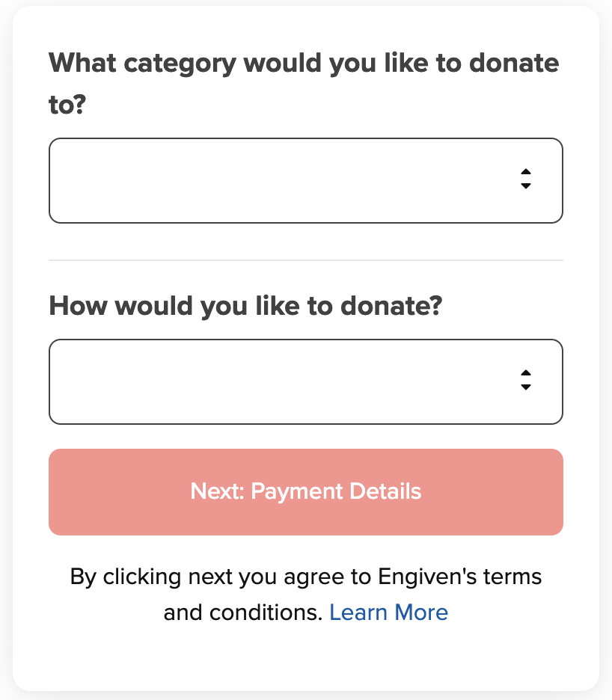The image size is (612, 700).
Task: Open the Learn More terms link
Action: (388, 612)
